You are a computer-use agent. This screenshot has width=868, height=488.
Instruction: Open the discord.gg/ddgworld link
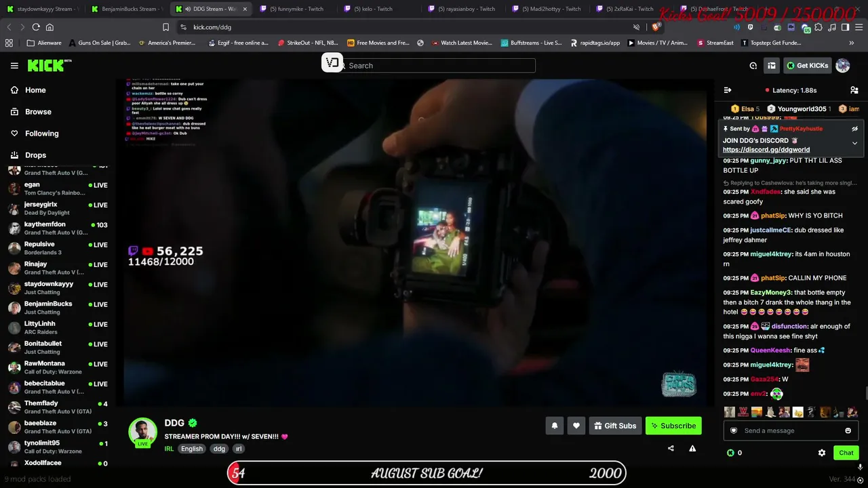pyautogui.click(x=766, y=150)
